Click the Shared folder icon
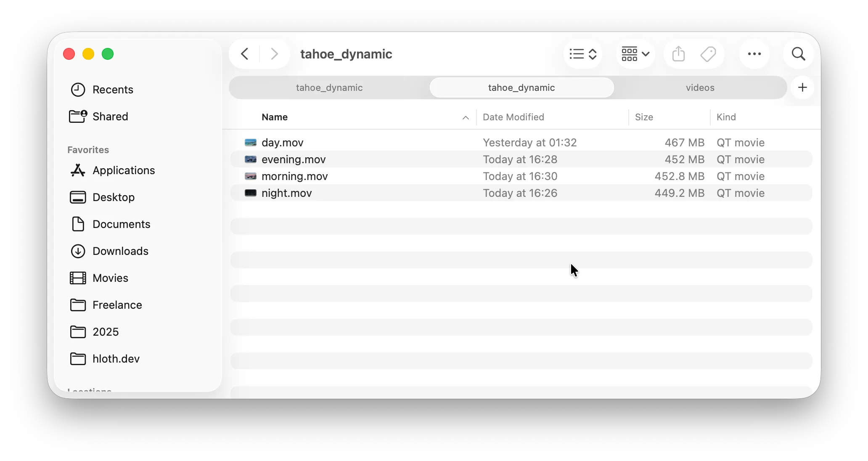Viewport: 868px width, 461px height. point(78,116)
